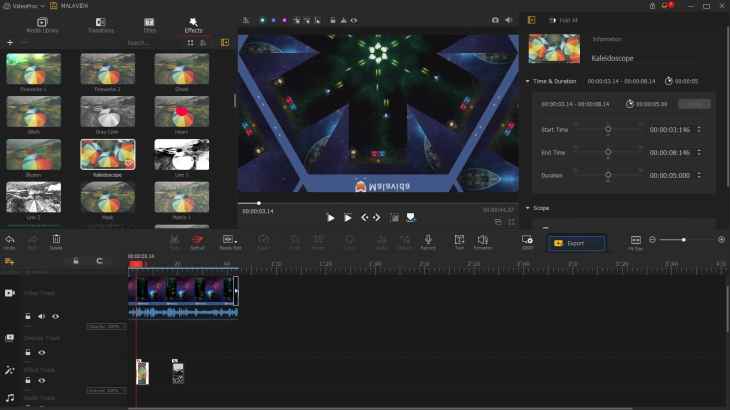Click the Undo icon in timeline toolbar
The height and width of the screenshot is (410, 730).
coord(10,240)
